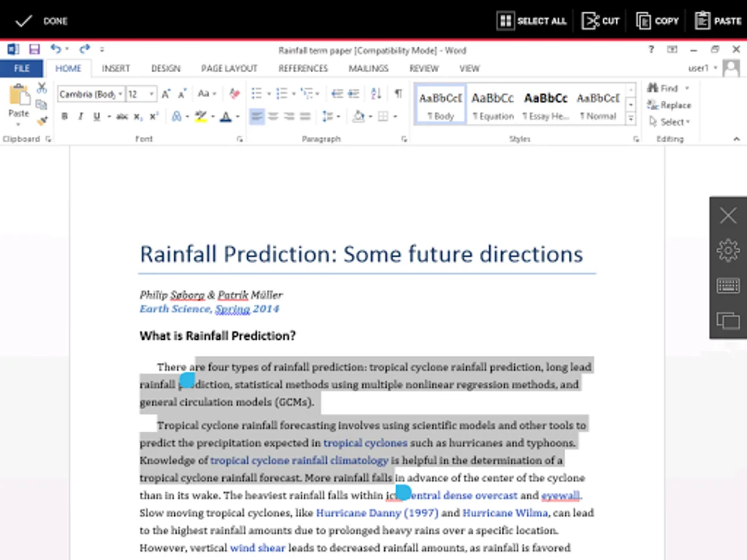This screenshot has width=747, height=560.
Task: Switch to the REFERENCES tab
Action: pyautogui.click(x=303, y=68)
